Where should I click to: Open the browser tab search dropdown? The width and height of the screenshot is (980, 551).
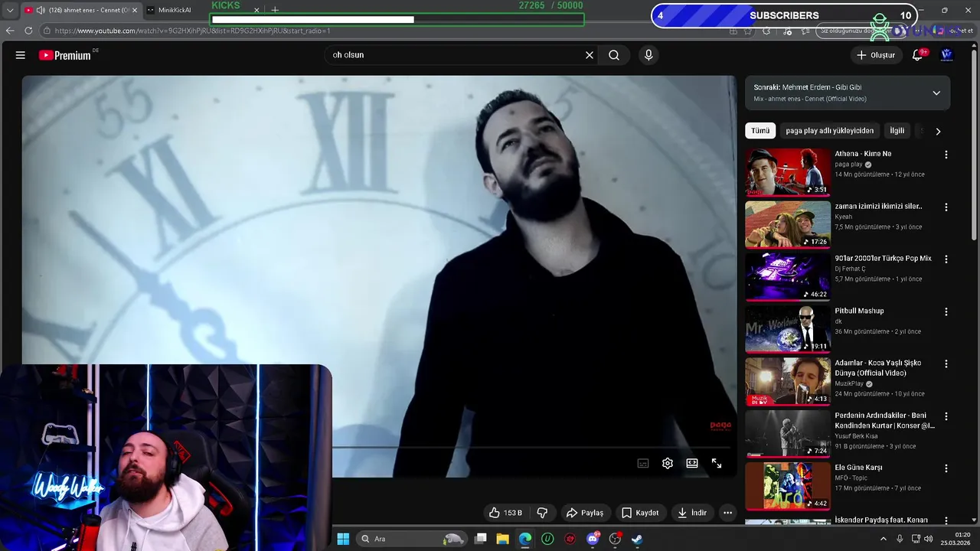tap(9, 10)
